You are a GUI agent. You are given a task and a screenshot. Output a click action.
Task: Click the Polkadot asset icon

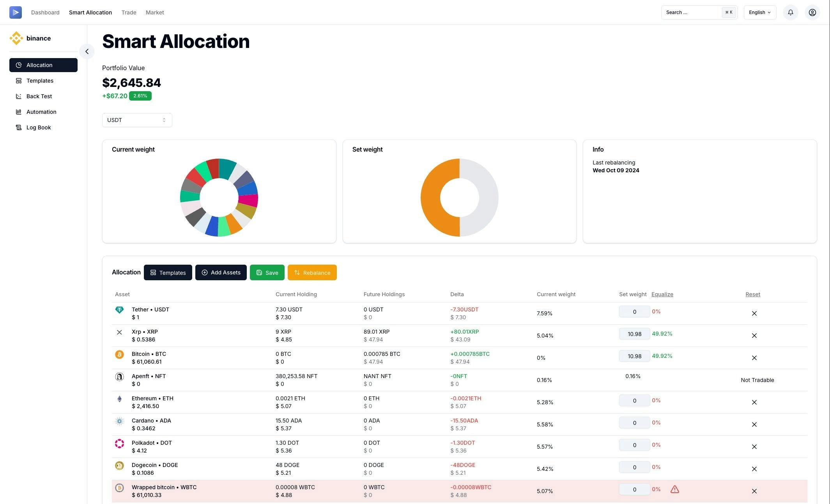pyautogui.click(x=119, y=443)
